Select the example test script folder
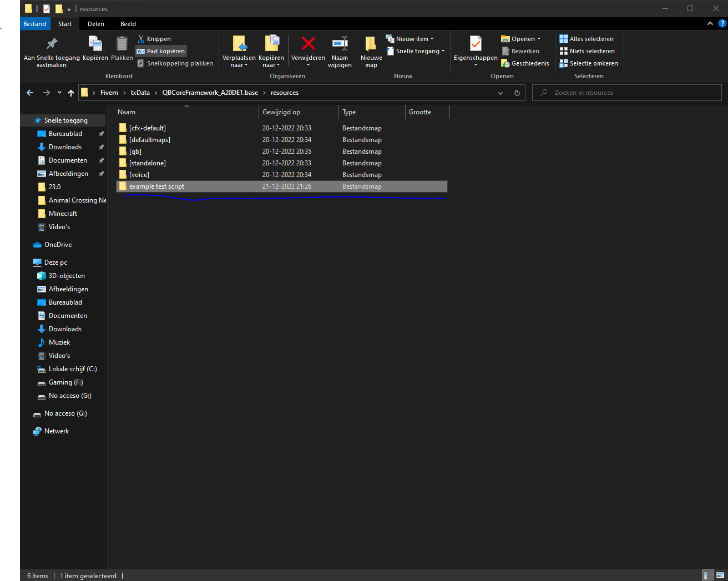This screenshot has width=728, height=581. pos(282,186)
